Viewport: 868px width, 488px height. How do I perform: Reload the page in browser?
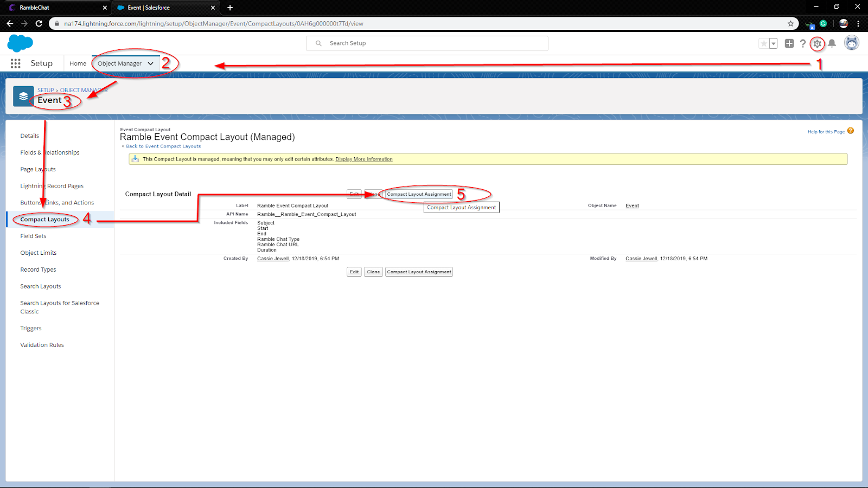coord(39,23)
